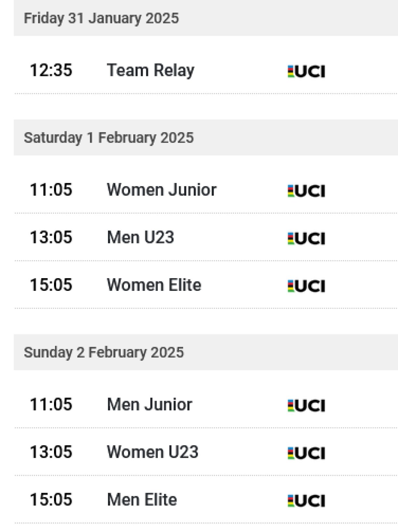Image resolution: width=398 pixels, height=532 pixels.
Task: Select the Saturday 1 February 2025 header
Action: pos(109,137)
